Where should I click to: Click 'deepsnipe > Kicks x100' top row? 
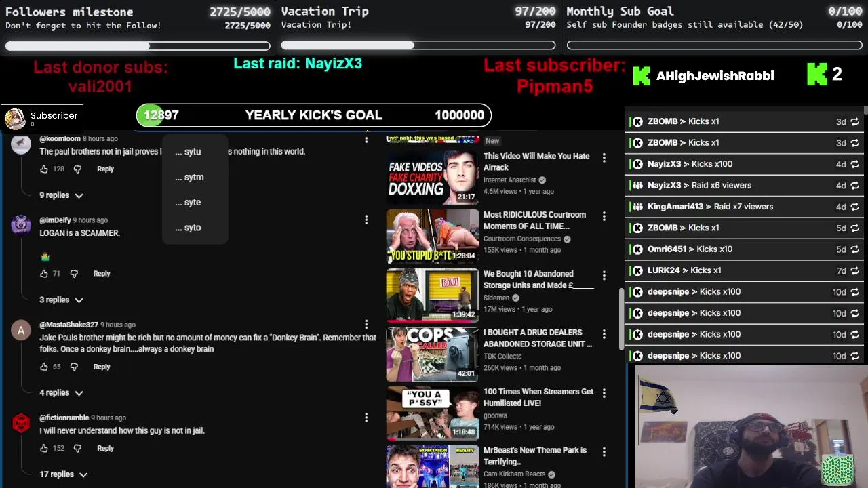(x=745, y=292)
